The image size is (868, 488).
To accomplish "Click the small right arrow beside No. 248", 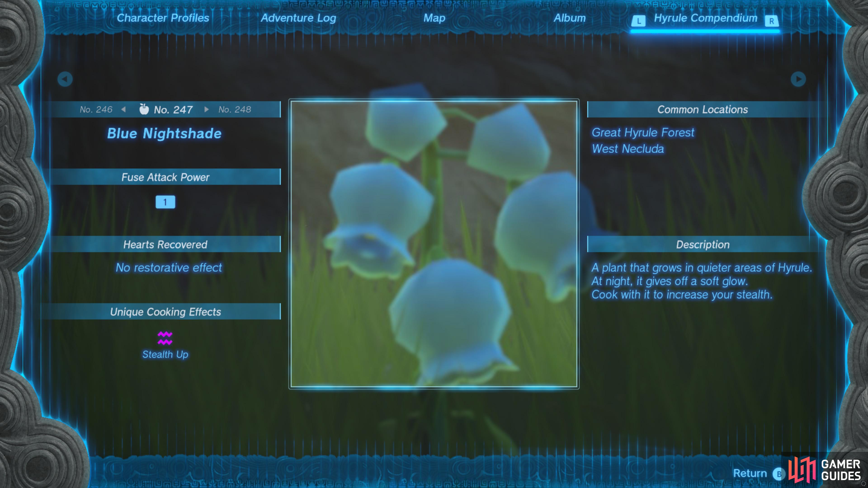I will coord(207,109).
